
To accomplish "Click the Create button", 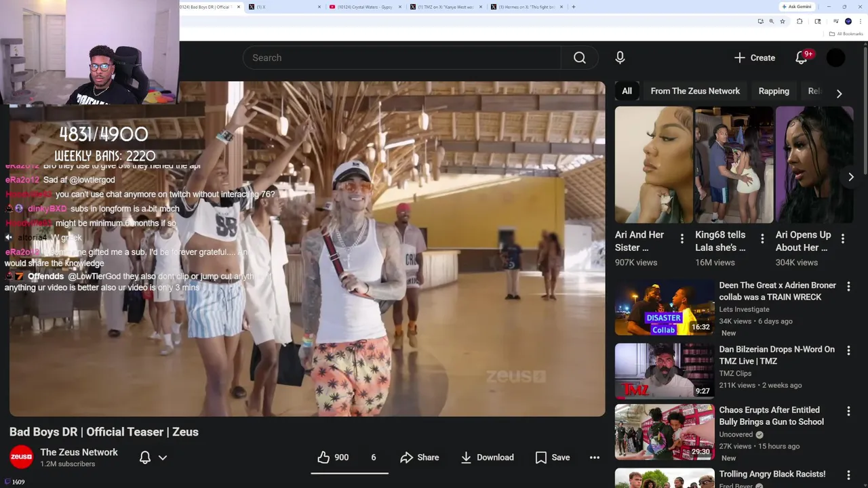I will 754,58.
